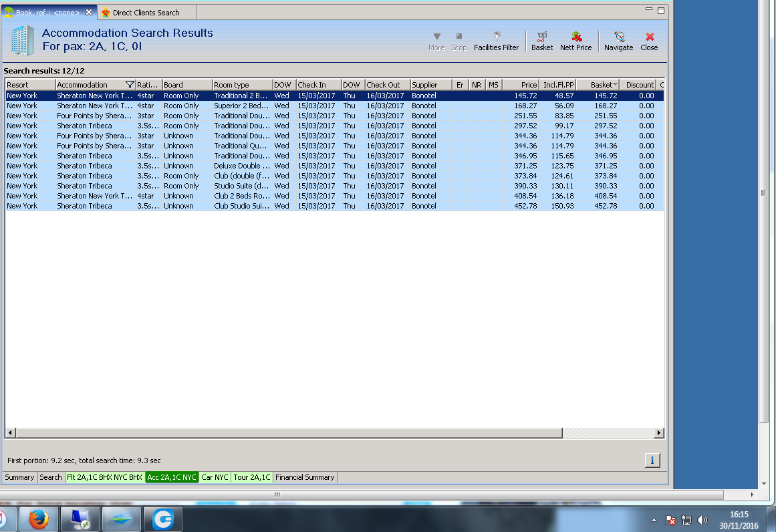This screenshot has width=776, height=532.
Task: Open the Basket toolbar icon
Action: pos(542,41)
